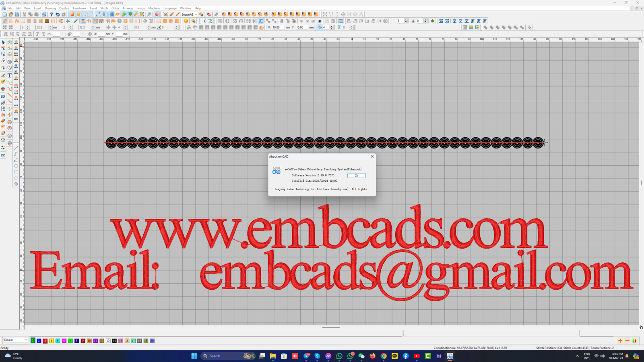Select the magnifier zoom tool

click(x=149, y=14)
